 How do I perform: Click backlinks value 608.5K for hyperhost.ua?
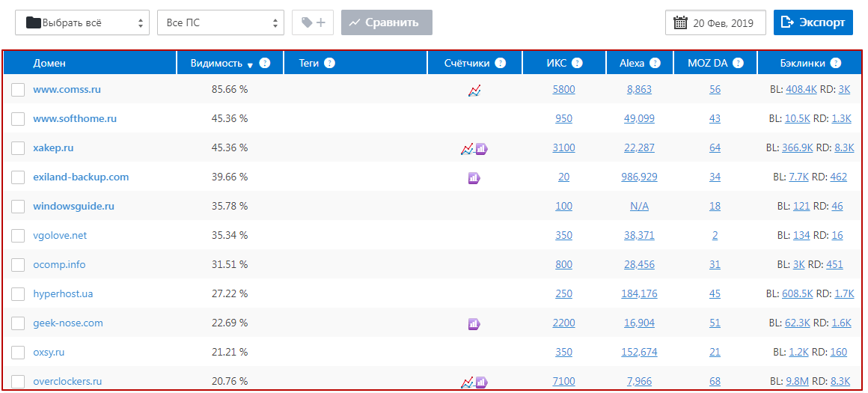[x=797, y=294]
